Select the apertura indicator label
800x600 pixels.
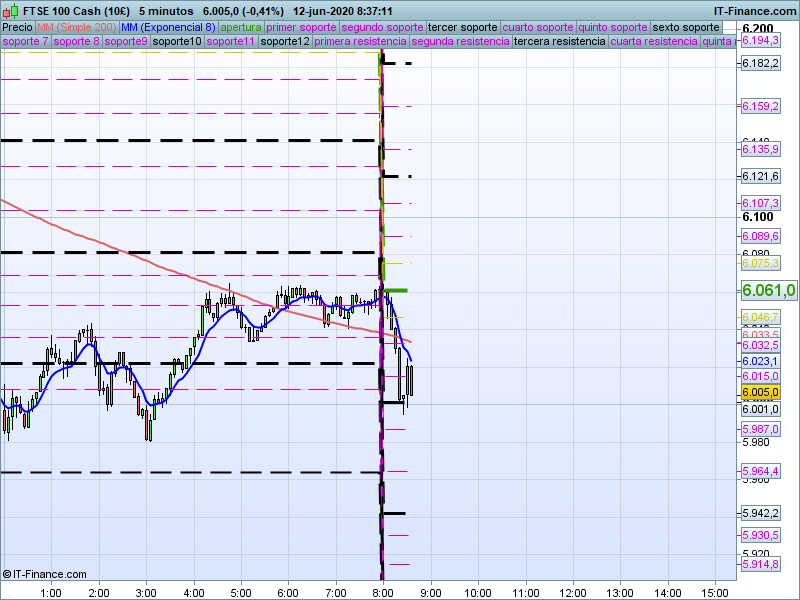(x=241, y=28)
